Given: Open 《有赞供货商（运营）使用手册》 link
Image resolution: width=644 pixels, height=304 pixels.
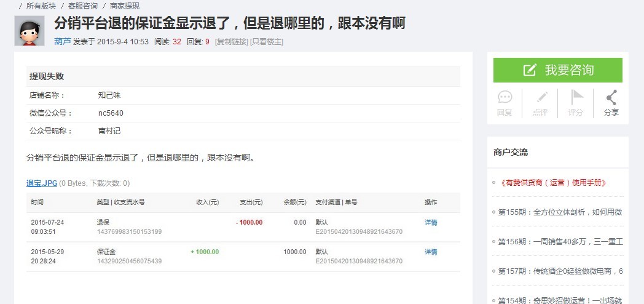Looking at the screenshot, I should pos(552,183).
